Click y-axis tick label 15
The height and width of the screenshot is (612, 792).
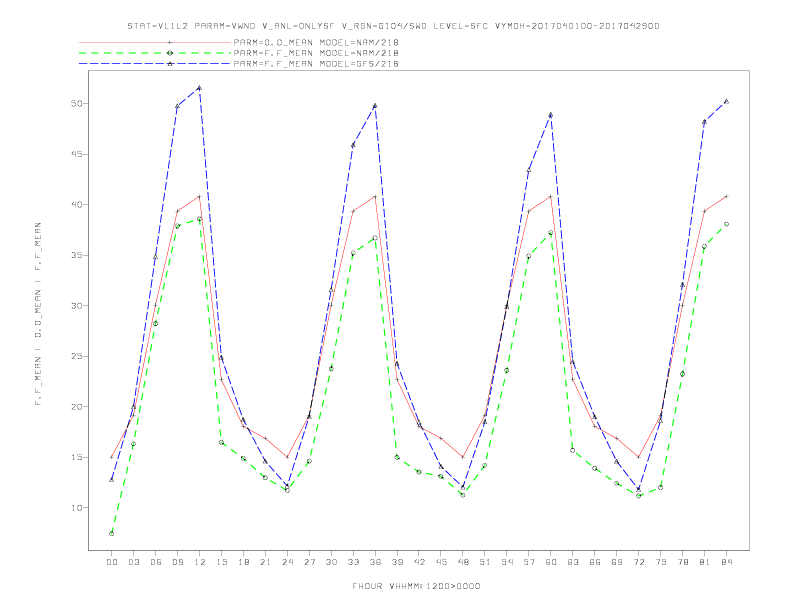point(76,457)
